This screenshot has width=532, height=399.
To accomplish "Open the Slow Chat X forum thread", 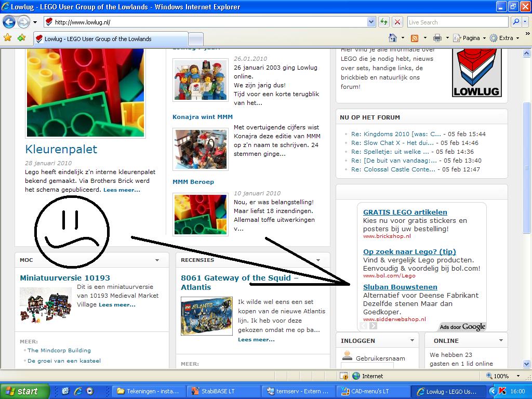I will (392, 143).
